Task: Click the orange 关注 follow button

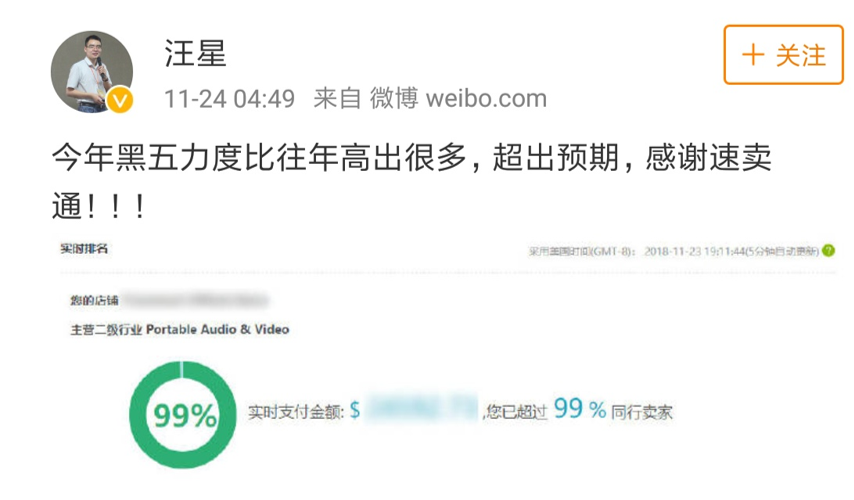Action: pos(783,54)
